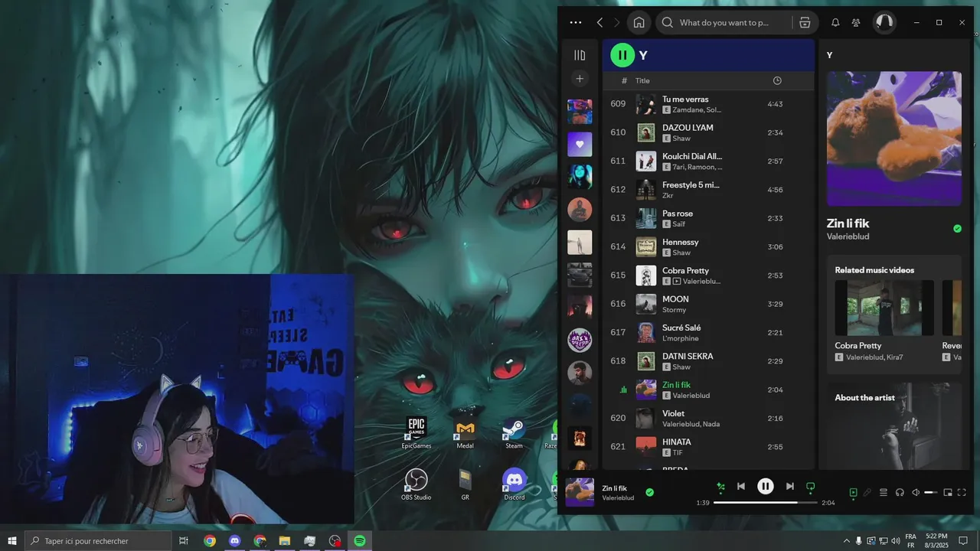Open the Liked Songs heart playlist

[580, 144]
